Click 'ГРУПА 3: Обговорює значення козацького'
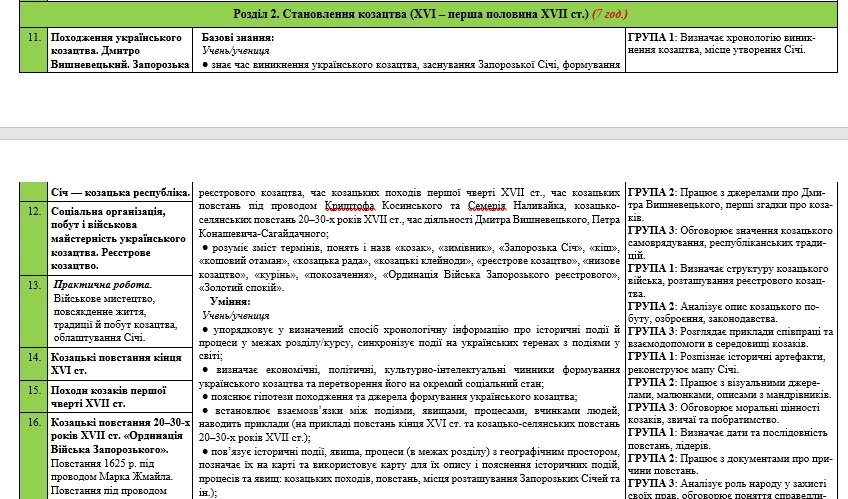The image size is (848, 499). 730,243
